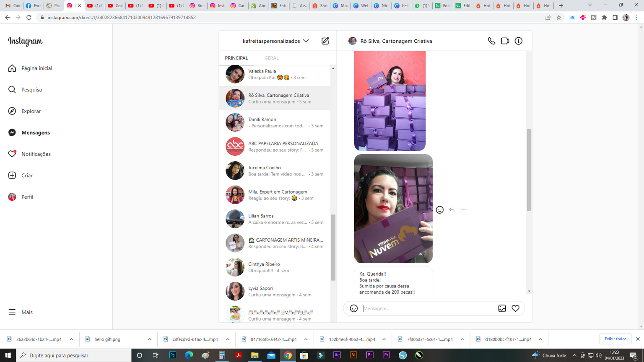The image size is (644, 362).
Task: Open the Mais menu in the sidebar
Action: 27,312
